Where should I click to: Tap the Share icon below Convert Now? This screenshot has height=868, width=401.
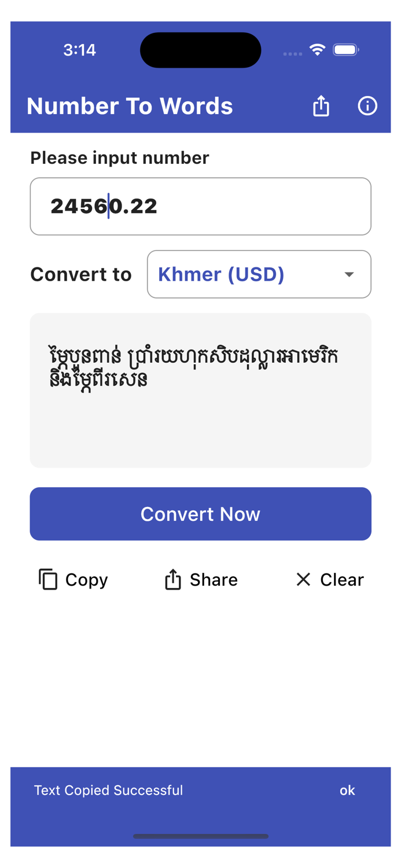pyautogui.click(x=172, y=579)
